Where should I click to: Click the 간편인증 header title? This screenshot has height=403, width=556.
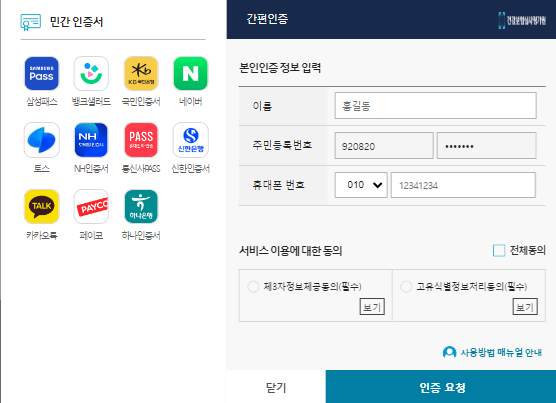[267, 19]
